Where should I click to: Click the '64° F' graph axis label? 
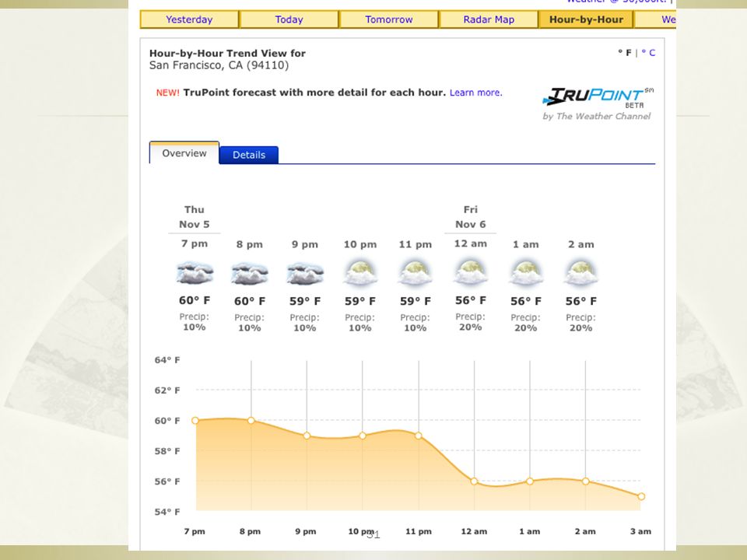[167, 359]
